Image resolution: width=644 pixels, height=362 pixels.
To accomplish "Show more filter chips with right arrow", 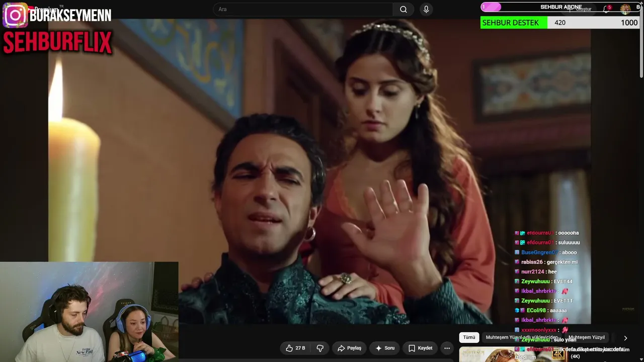I will [625, 338].
